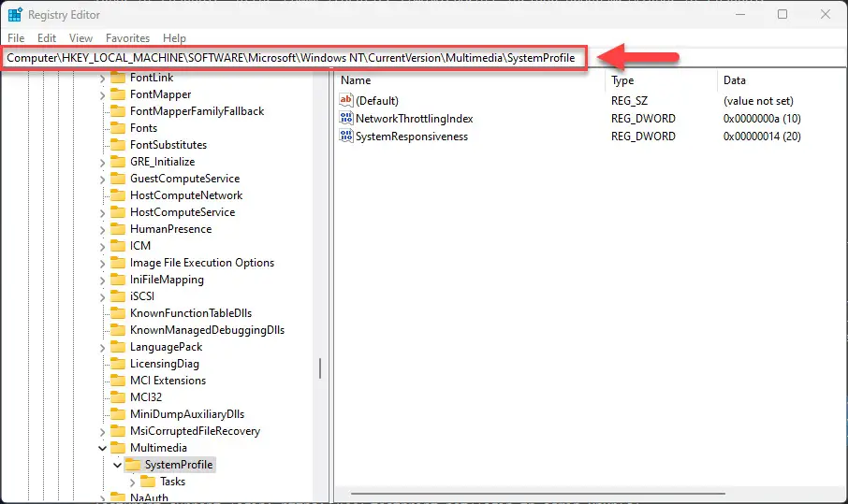Select the (Default) value name
Screen dimensions: 848x504
377,100
